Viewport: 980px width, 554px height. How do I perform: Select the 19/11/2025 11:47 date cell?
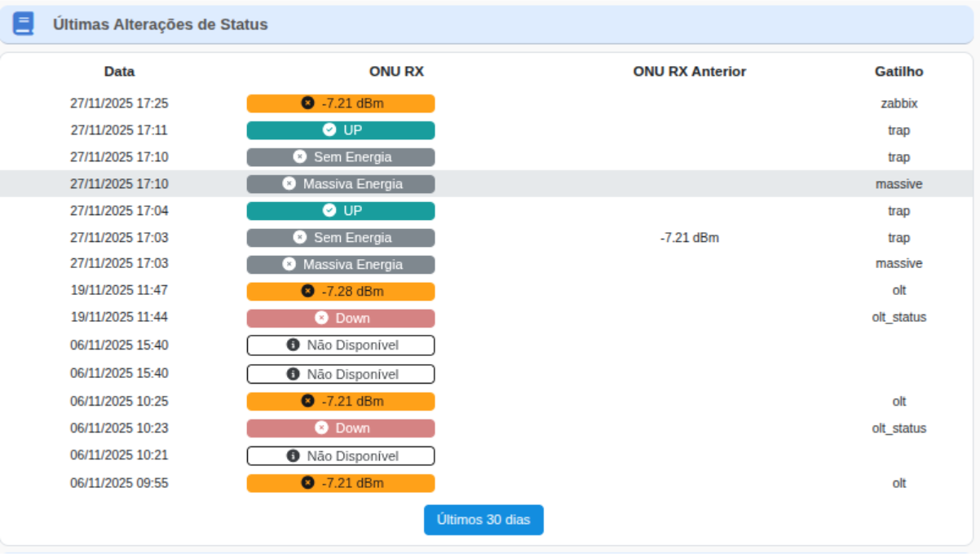119,290
